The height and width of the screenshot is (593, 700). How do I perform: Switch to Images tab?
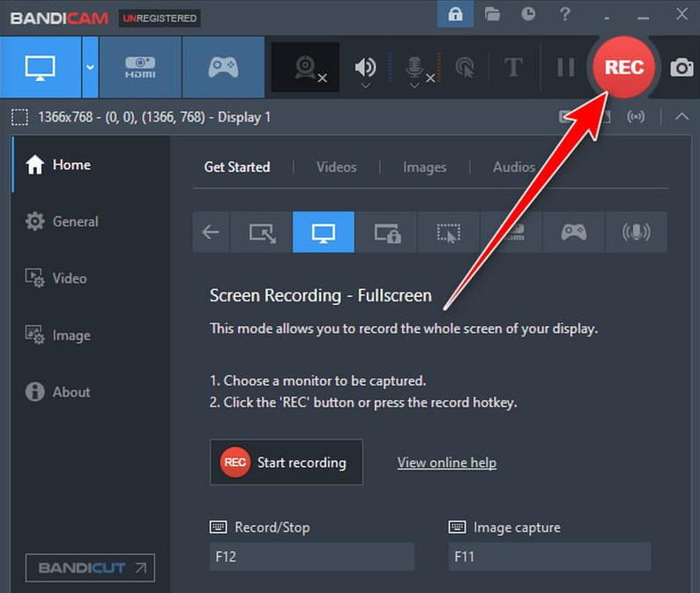425,167
